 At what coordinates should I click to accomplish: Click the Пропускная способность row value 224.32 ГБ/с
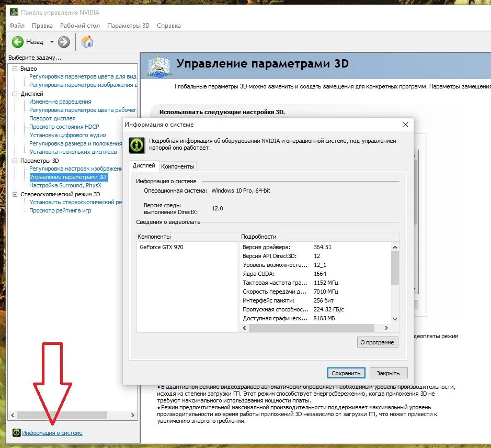pyautogui.click(x=329, y=309)
